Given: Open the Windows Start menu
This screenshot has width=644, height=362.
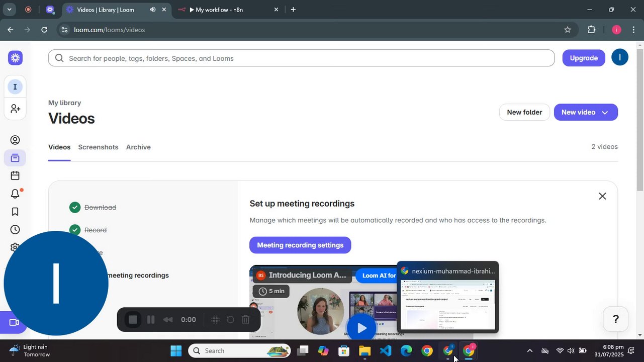Looking at the screenshot, I should coord(176,351).
